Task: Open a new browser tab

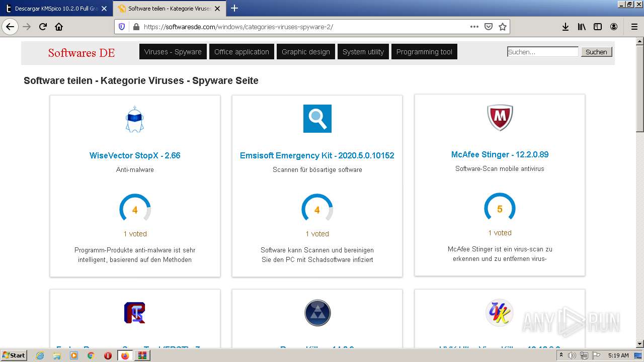Action: click(x=234, y=8)
